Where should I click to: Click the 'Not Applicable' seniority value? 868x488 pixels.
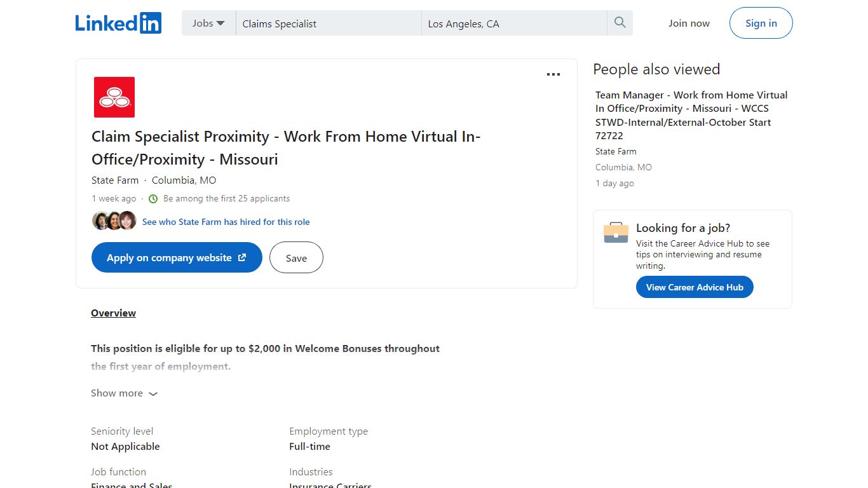coord(125,447)
